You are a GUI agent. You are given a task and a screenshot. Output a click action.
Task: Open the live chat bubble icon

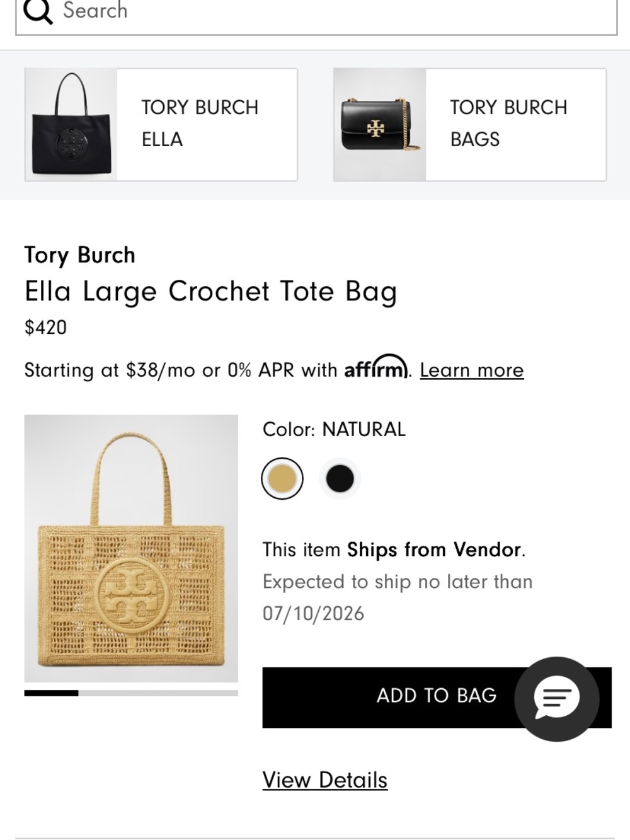(x=556, y=699)
